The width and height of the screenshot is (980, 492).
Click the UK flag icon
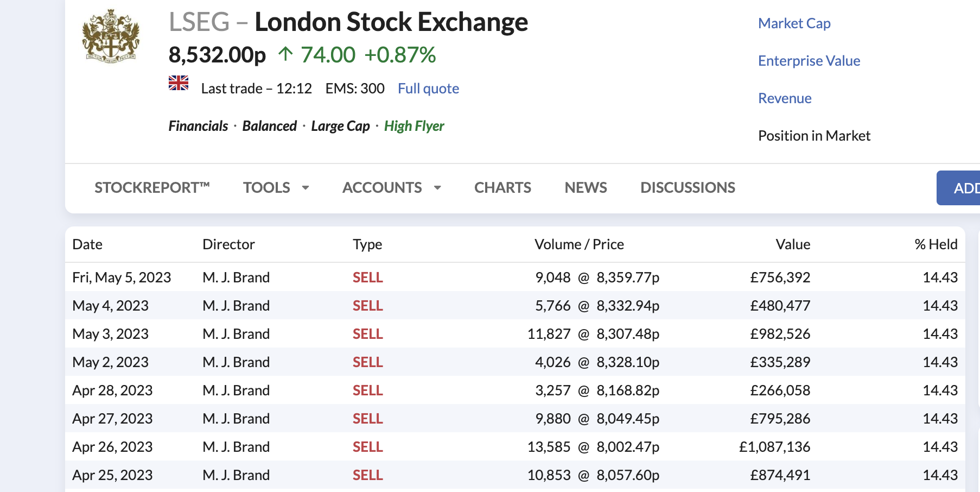click(x=179, y=83)
